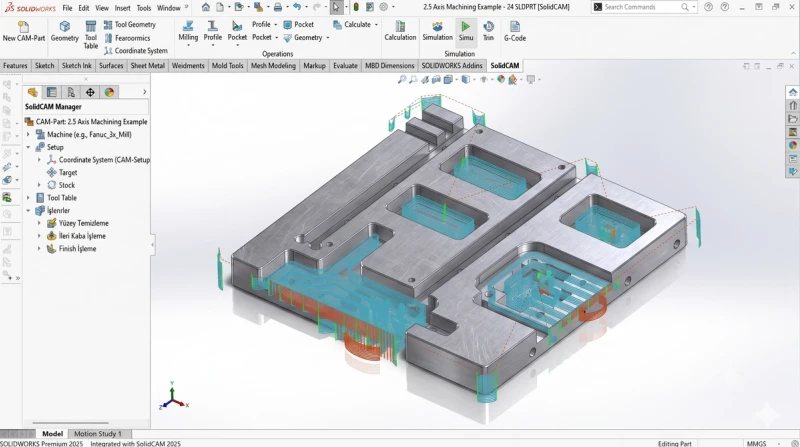The image size is (800, 447).
Task: Switch to the Features tab
Action: 15,65
